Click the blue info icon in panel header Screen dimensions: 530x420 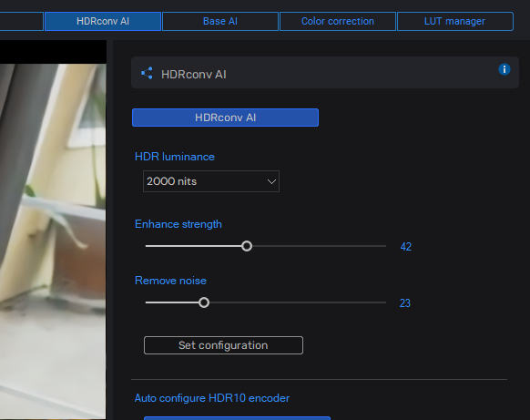(x=504, y=69)
